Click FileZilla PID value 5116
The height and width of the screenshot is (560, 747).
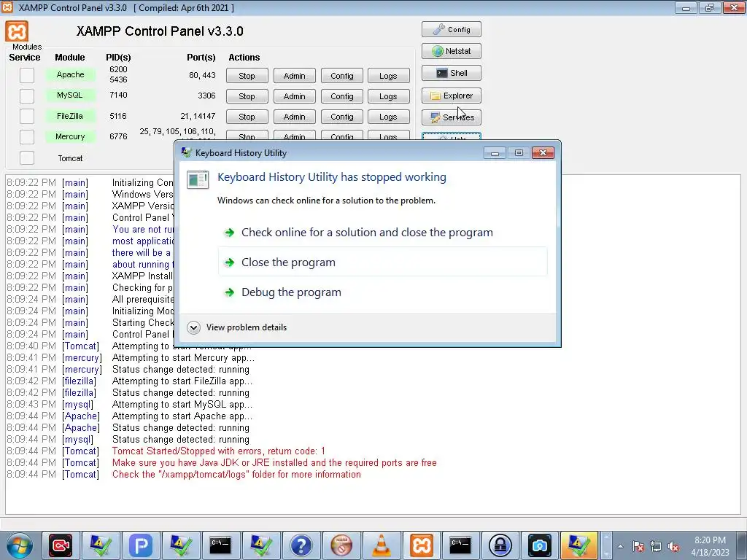coord(118,116)
